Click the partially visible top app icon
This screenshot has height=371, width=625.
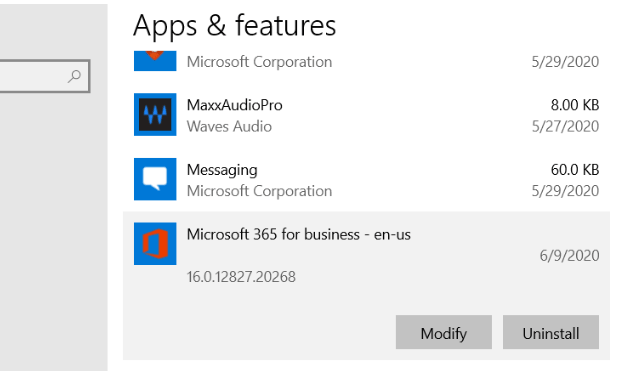click(155, 61)
